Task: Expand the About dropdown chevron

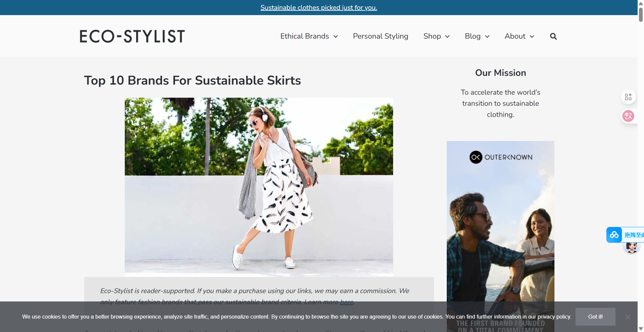Action: tap(532, 37)
